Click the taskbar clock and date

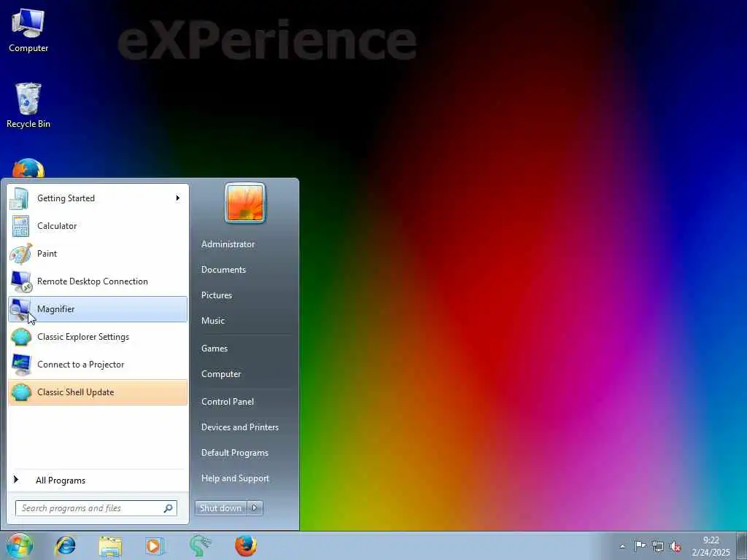(x=711, y=546)
